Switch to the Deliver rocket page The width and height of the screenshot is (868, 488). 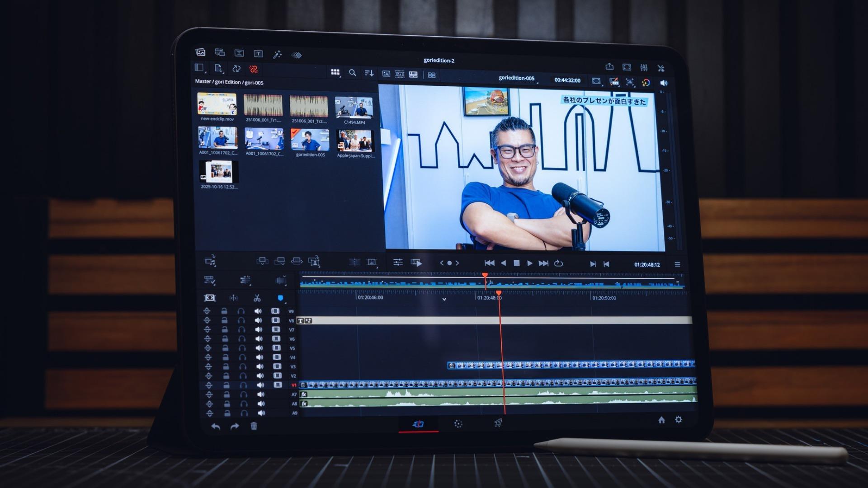(x=498, y=423)
